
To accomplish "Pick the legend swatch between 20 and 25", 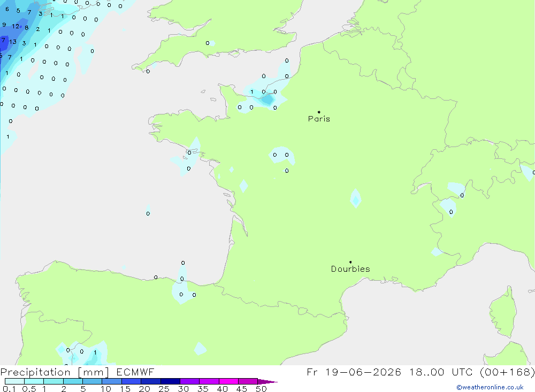I will (151, 381).
